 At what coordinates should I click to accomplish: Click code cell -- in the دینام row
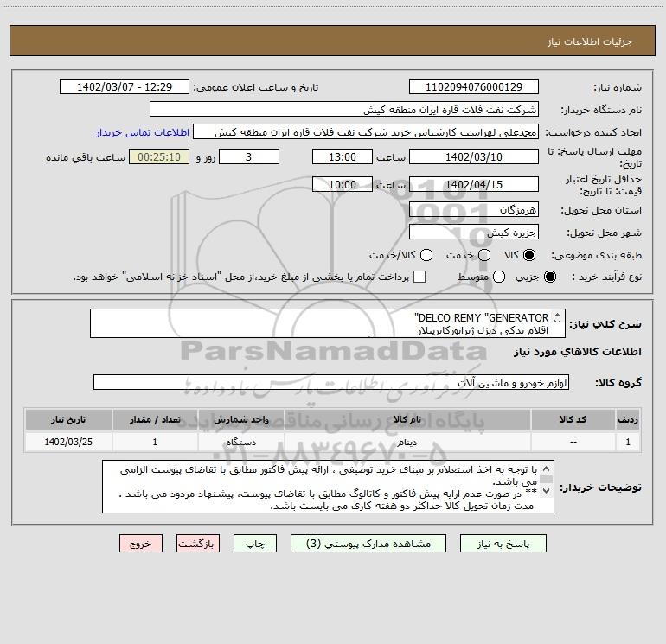(x=573, y=442)
